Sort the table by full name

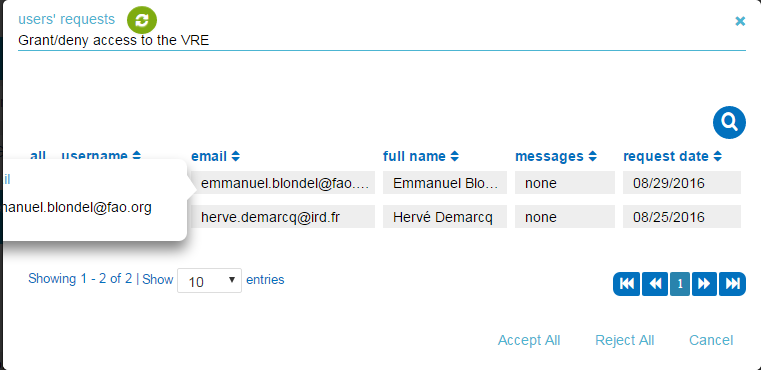click(421, 156)
